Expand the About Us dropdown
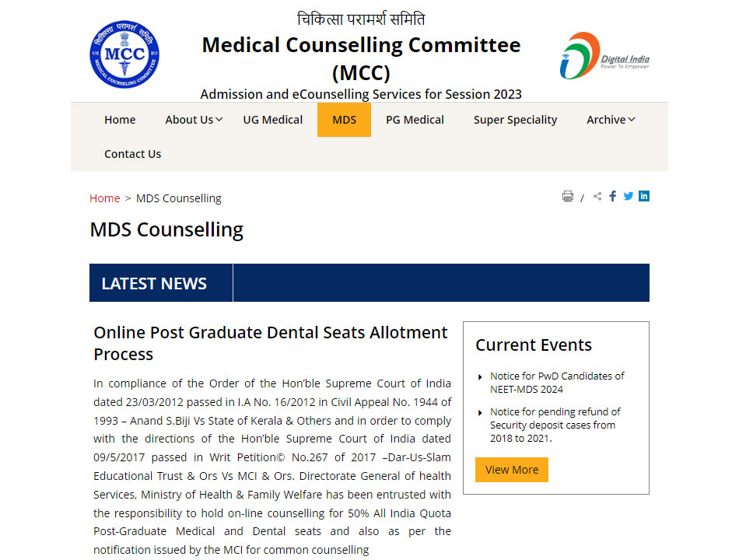 coord(188,119)
